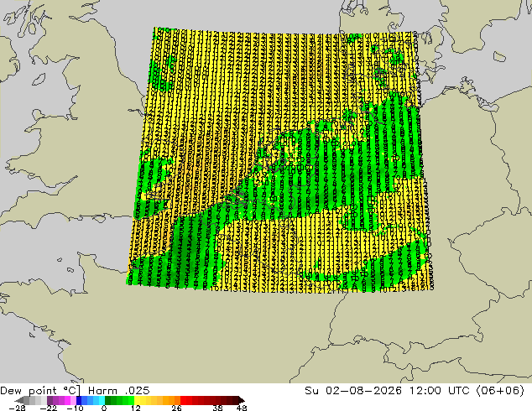Click the -28 label on the color scale
Screen dimensions: 532x411
(x=17, y=408)
